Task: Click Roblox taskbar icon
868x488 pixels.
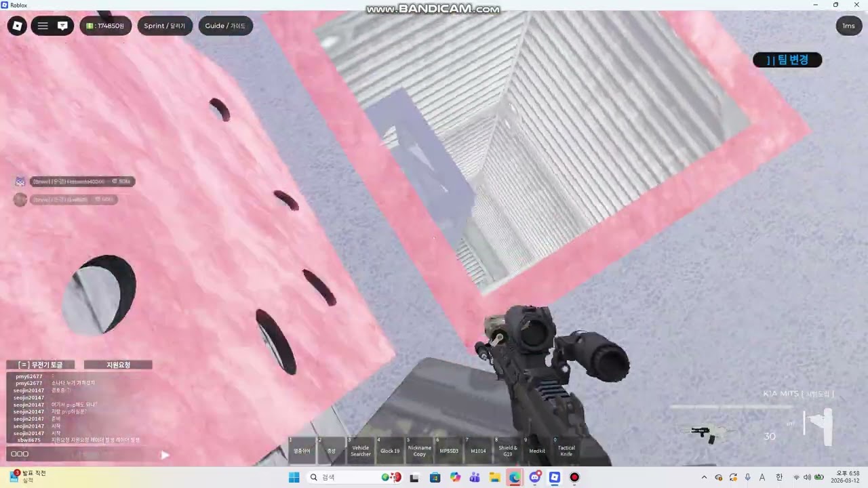Action: coord(555,477)
